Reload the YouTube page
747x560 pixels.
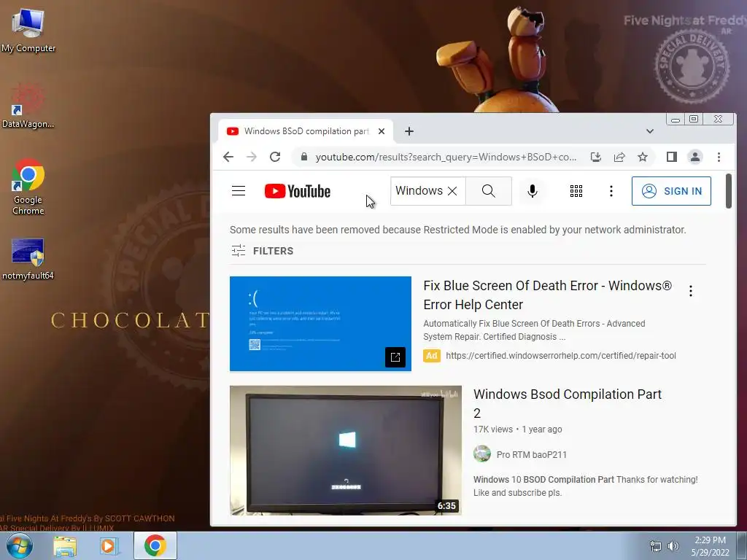(275, 157)
